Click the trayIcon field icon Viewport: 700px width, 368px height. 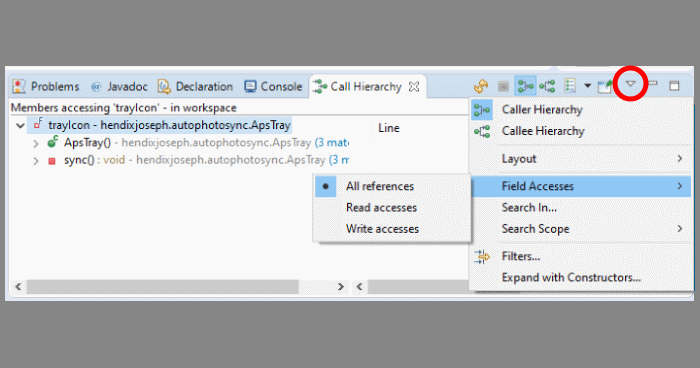point(39,124)
